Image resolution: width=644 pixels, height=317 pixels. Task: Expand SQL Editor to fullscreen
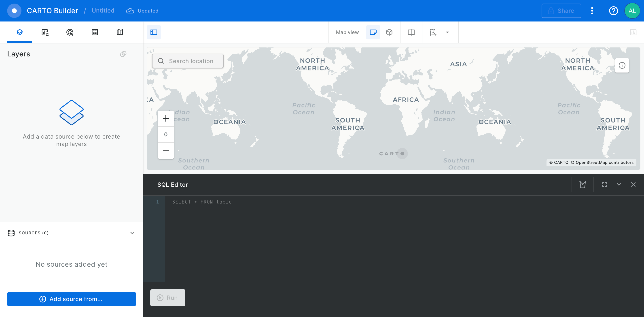click(x=604, y=185)
